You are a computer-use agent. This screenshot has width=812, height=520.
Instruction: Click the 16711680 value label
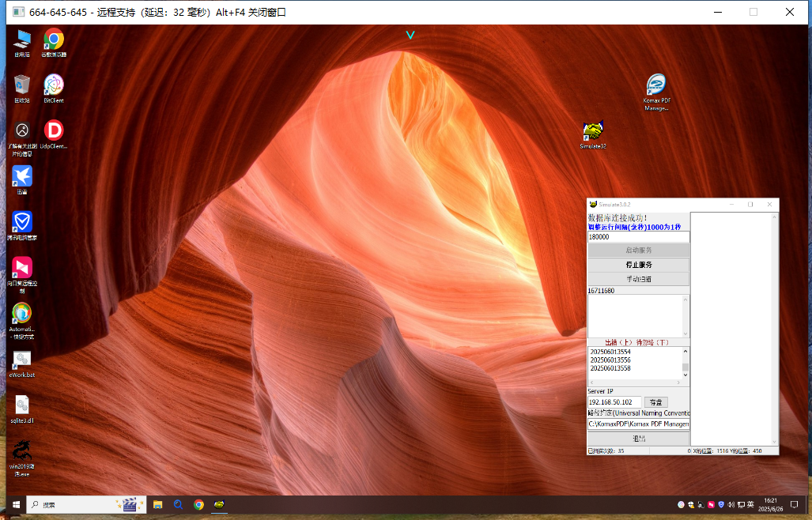coord(601,291)
